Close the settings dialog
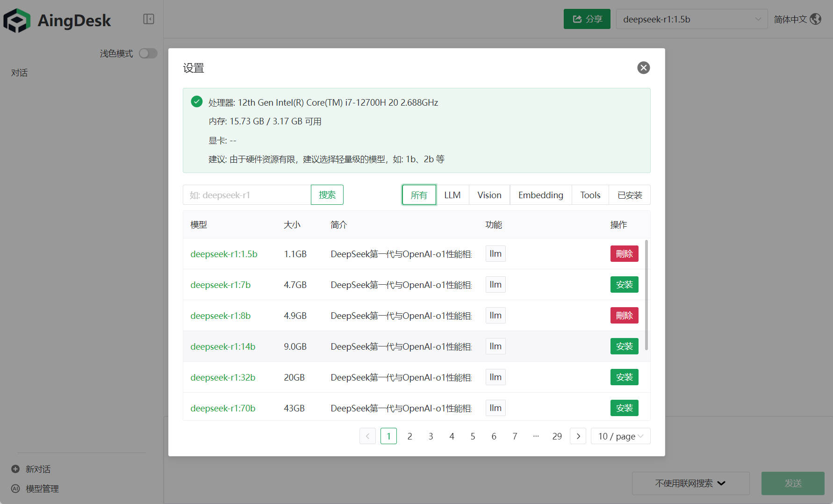Viewport: 833px width, 504px height. pos(644,68)
